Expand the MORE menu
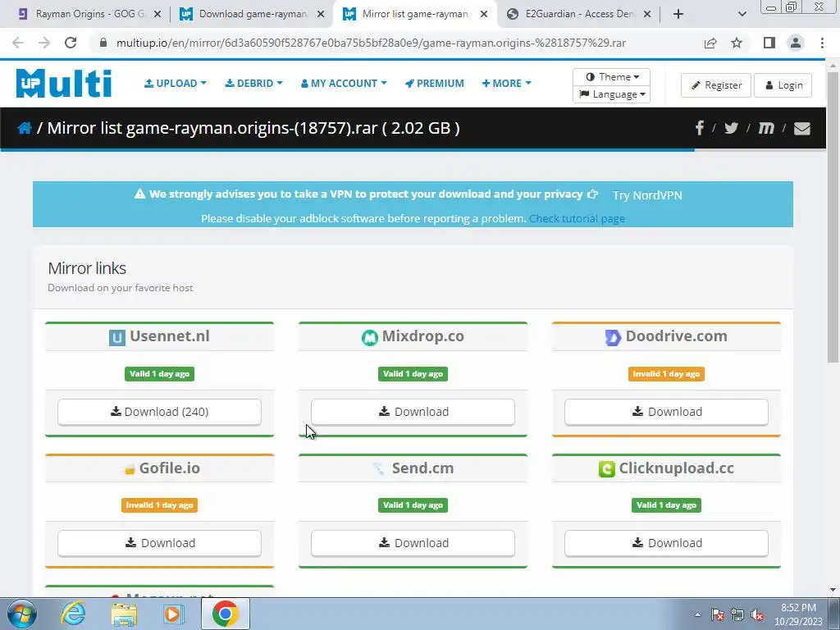 506,84
